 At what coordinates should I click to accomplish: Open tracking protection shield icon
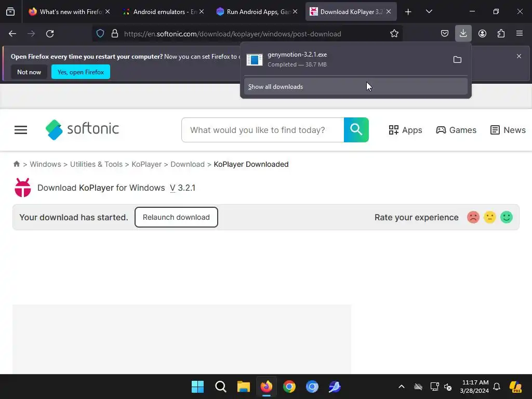100,34
